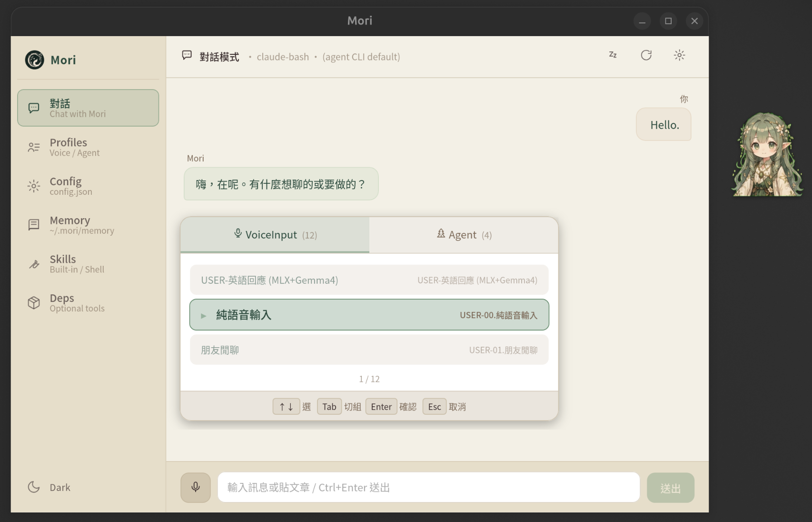The width and height of the screenshot is (812, 522).
Task: Click the play arrow beside 純語音輸入
Action: (x=204, y=316)
